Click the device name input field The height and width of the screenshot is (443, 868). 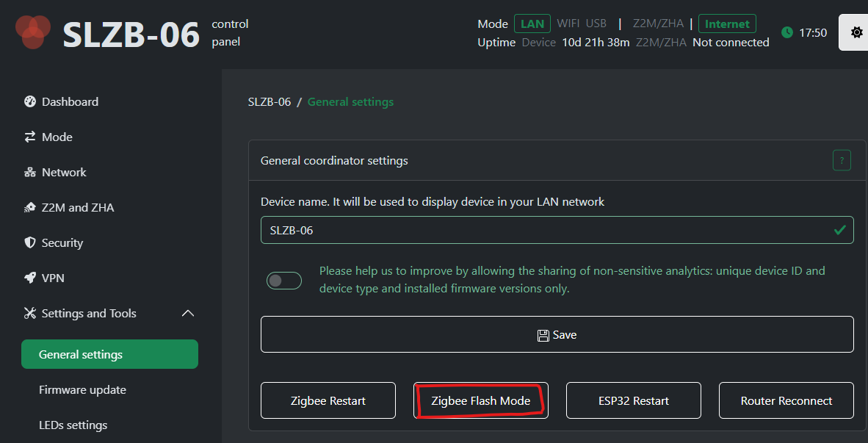pos(557,229)
